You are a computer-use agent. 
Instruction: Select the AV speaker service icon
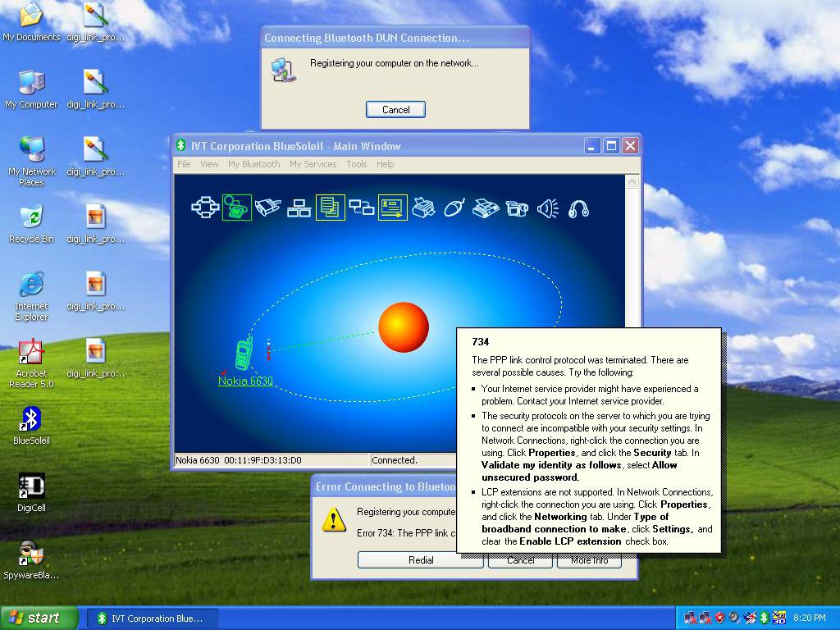pos(547,208)
